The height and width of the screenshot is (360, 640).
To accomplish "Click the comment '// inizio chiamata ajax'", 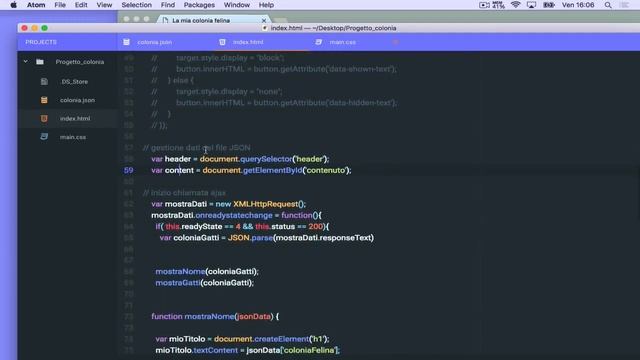I will (x=184, y=193).
